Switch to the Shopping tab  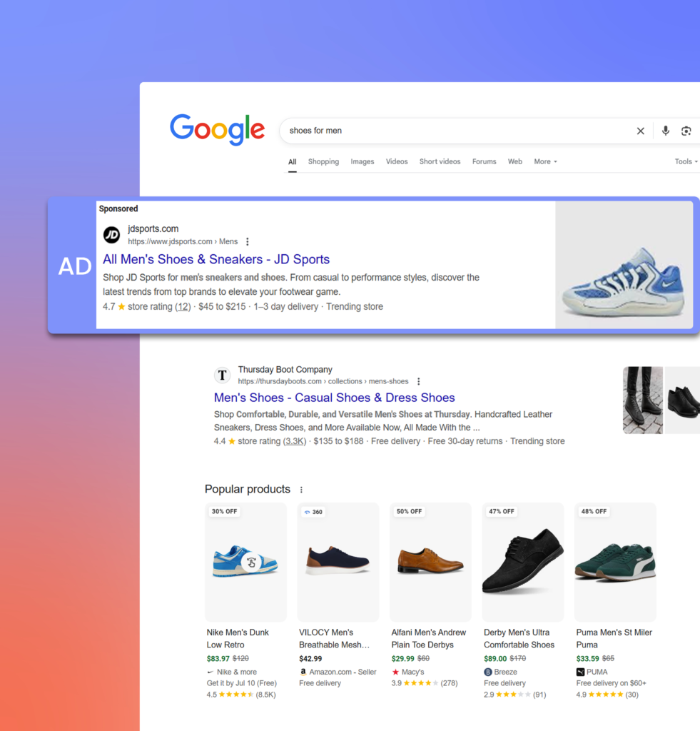tap(323, 161)
